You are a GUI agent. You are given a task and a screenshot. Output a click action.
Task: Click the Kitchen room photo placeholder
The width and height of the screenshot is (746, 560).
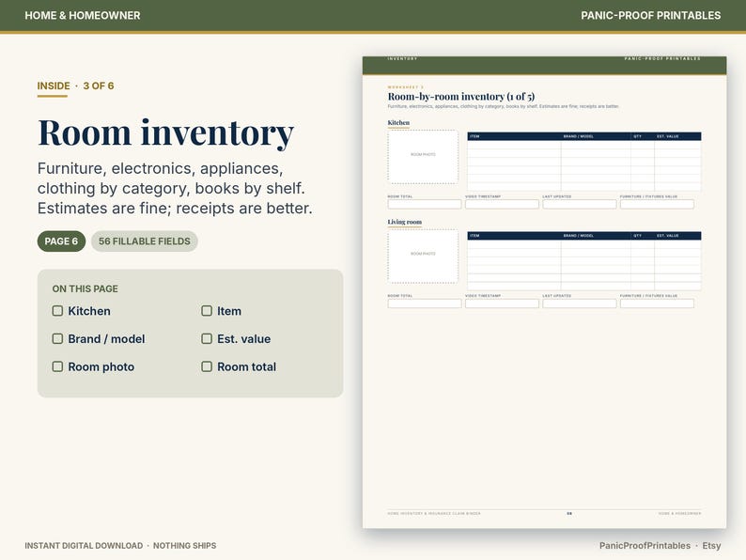[423, 157]
